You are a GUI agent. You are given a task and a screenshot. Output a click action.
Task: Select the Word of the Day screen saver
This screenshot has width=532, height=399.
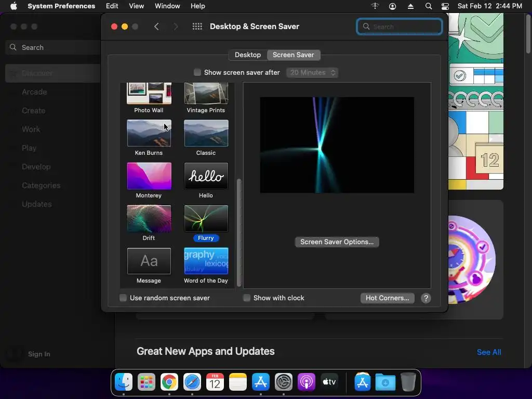(206, 266)
